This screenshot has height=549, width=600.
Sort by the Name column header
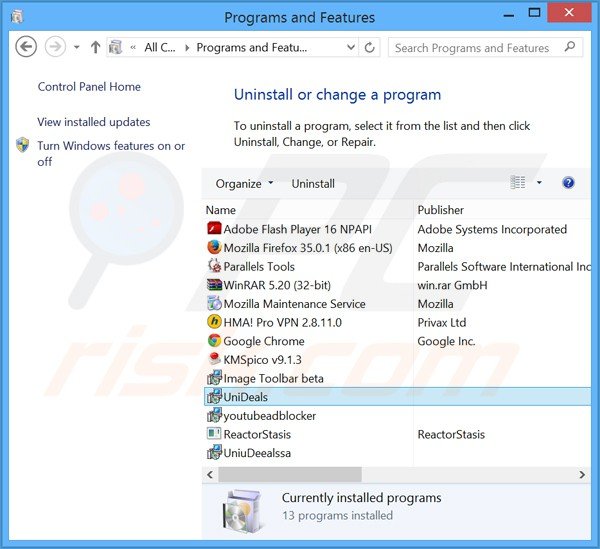pyautogui.click(x=308, y=210)
